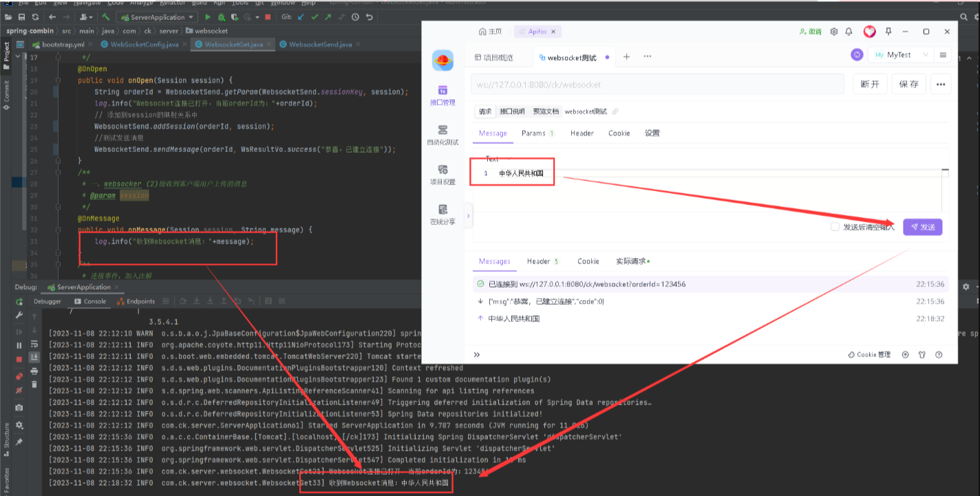Click the pin tab icon in Debug sidebar
The width and height of the screenshot is (980, 496).
tap(19, 442)
